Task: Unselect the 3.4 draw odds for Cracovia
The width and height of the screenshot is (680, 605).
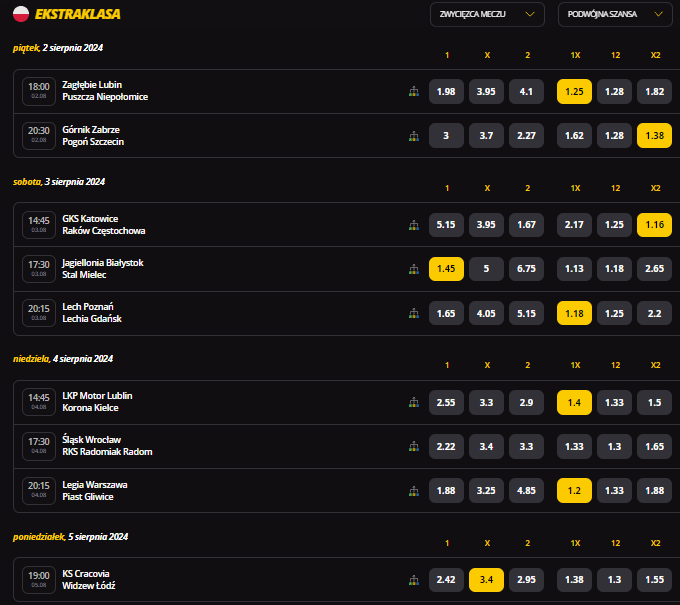Action: [486, 580]
